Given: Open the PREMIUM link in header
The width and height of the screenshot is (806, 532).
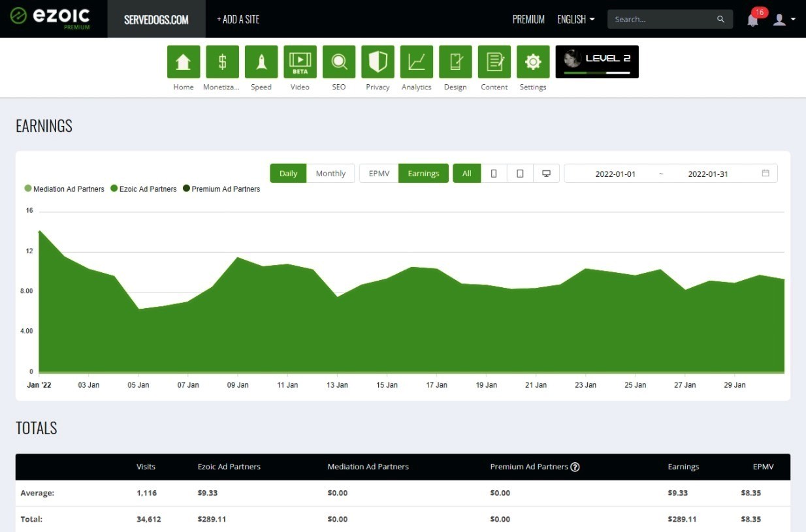Looking at the screenshot, I should (528, 20).
